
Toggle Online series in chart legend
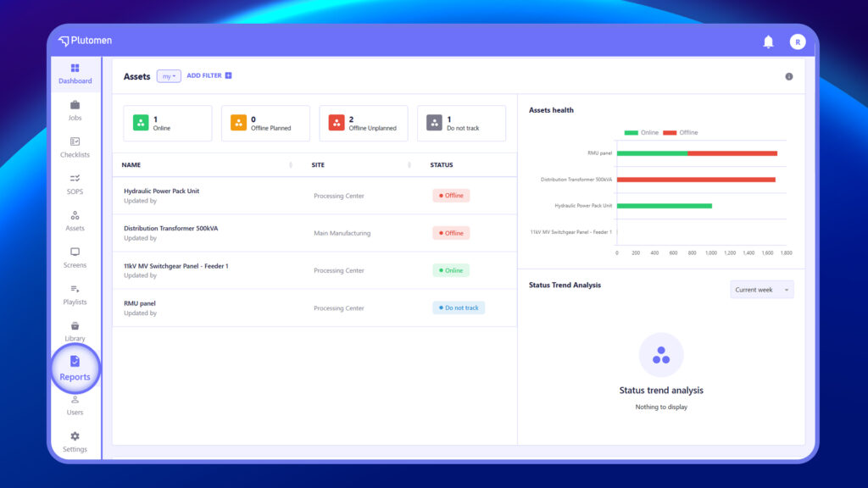641,133
